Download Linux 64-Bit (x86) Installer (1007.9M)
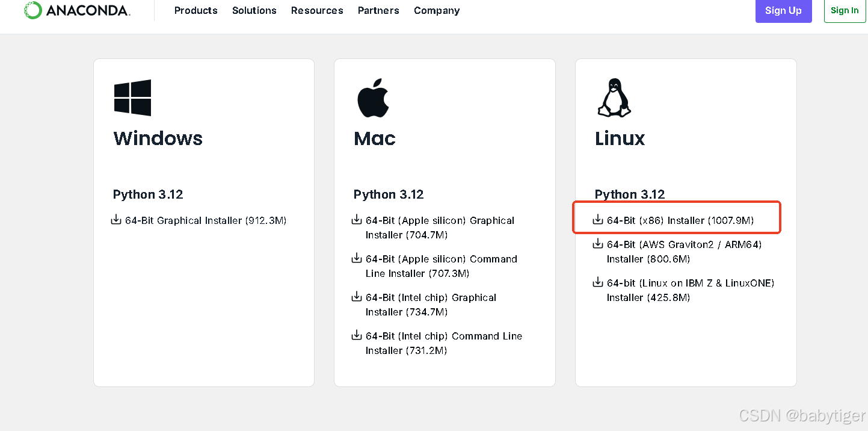 [x=680, y=220]
